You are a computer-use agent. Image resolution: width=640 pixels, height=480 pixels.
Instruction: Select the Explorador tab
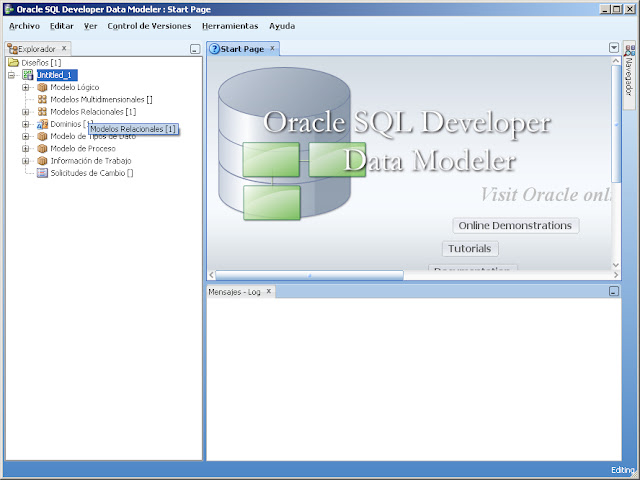click(37, 49)
